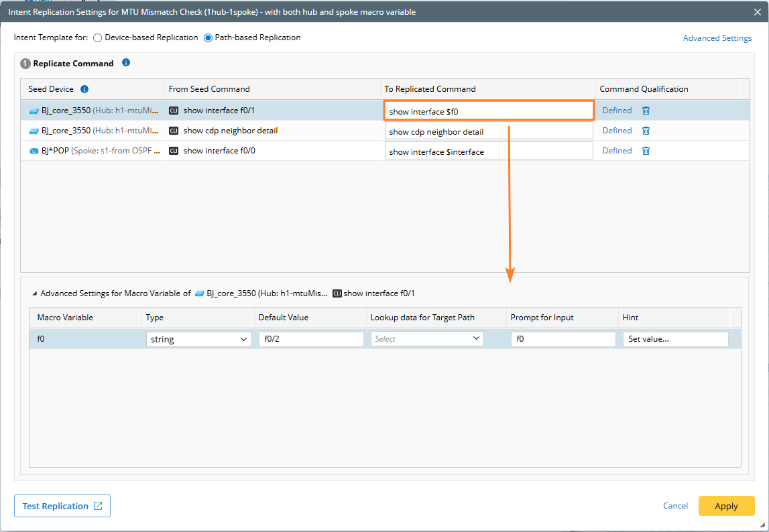Click the Default Value field containing f0/2
This screenshot has height=532, width=769.
pyautogui.click(x=311, y=340)
